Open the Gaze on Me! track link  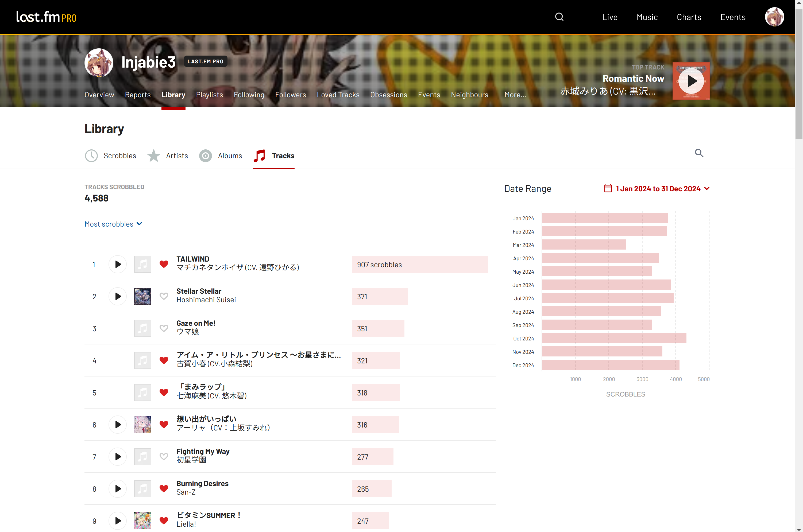pos(196,323)
